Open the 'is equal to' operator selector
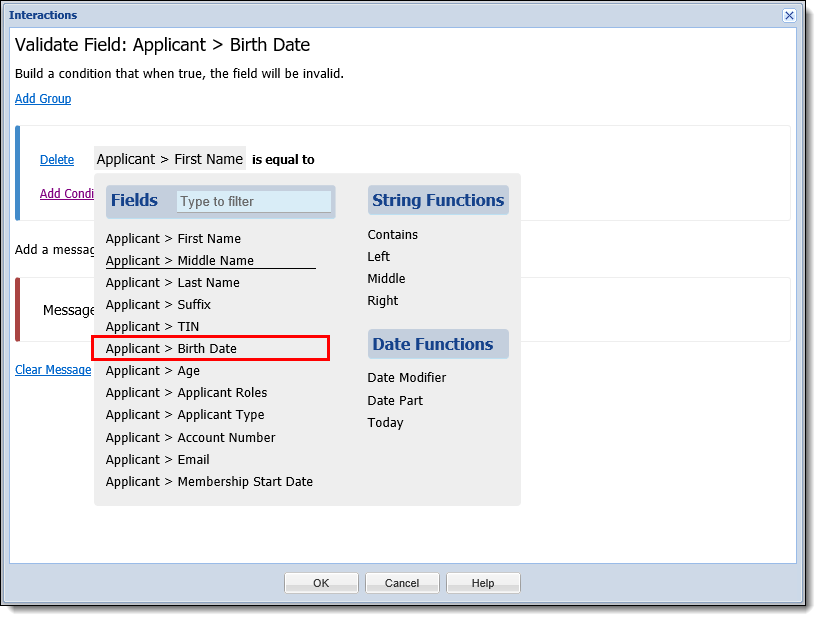Viewport: 821px width, 621px height. point(283,160)
